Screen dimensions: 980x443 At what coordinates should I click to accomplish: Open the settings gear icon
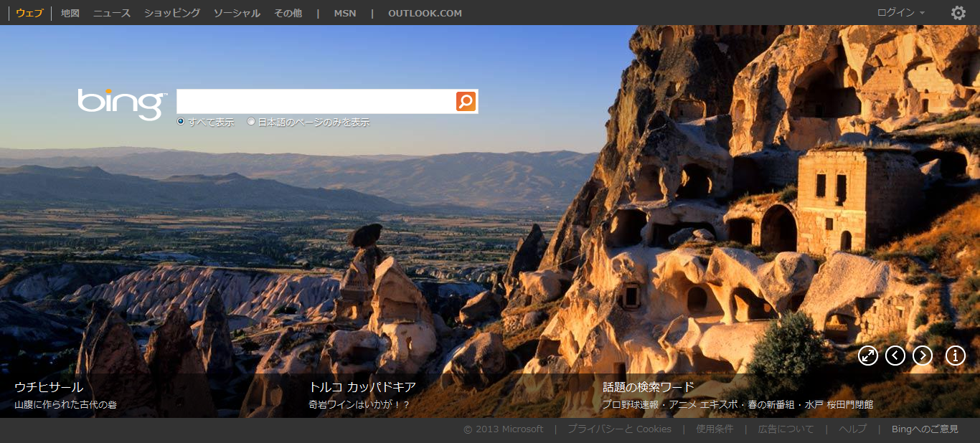pos(958,13)
